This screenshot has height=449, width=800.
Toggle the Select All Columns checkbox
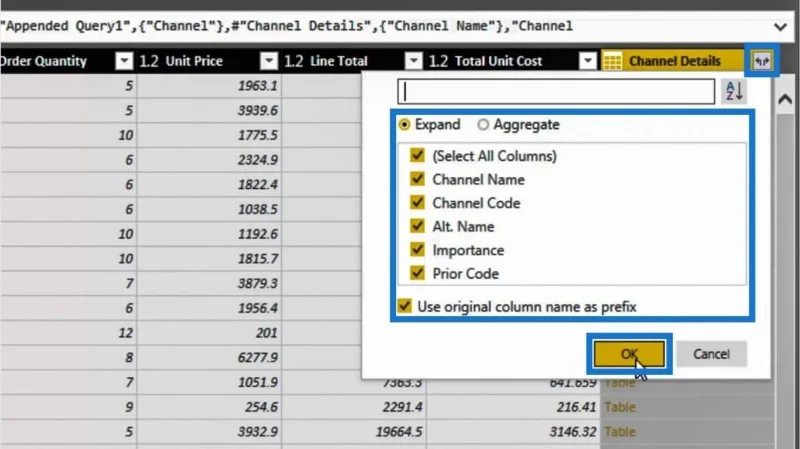[417, 155]
